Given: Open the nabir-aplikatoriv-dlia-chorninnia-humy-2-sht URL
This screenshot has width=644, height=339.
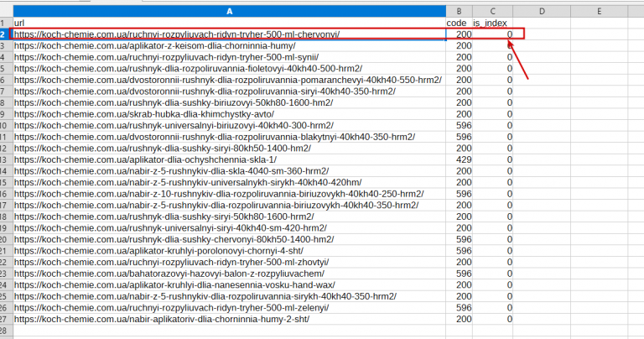Looking at the screenshot, I should tap(162, 319).
